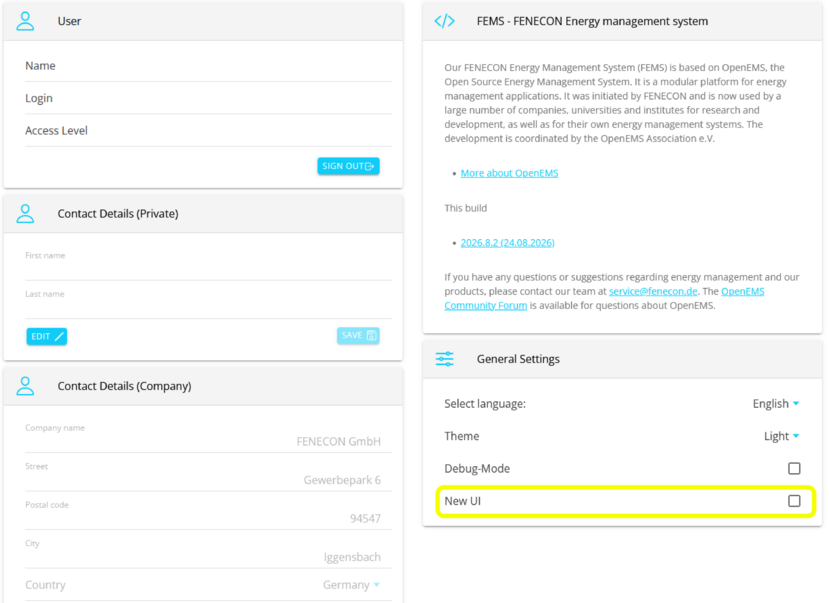The image size is (829, 603).
Task: Click the Access Level row in User card
Action: click(x=208, y=131)
